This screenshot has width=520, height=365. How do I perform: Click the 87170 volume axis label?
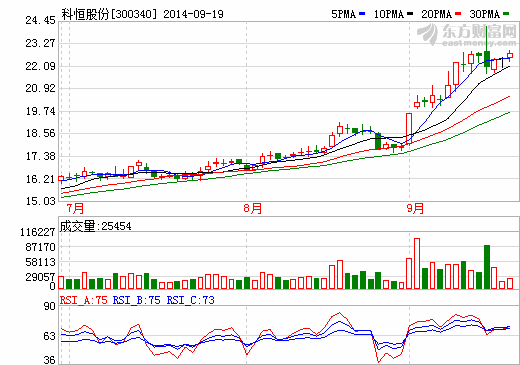(x=40, y=247)
